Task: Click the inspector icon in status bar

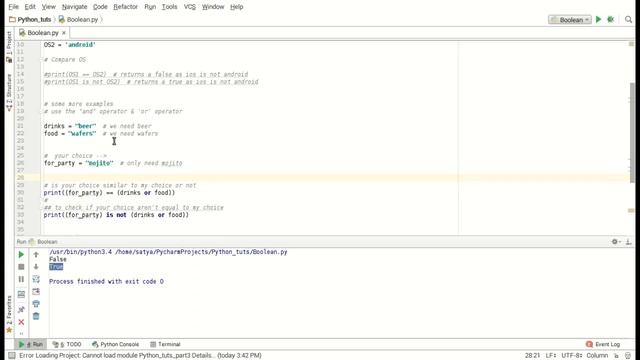Action: [628, 356]
